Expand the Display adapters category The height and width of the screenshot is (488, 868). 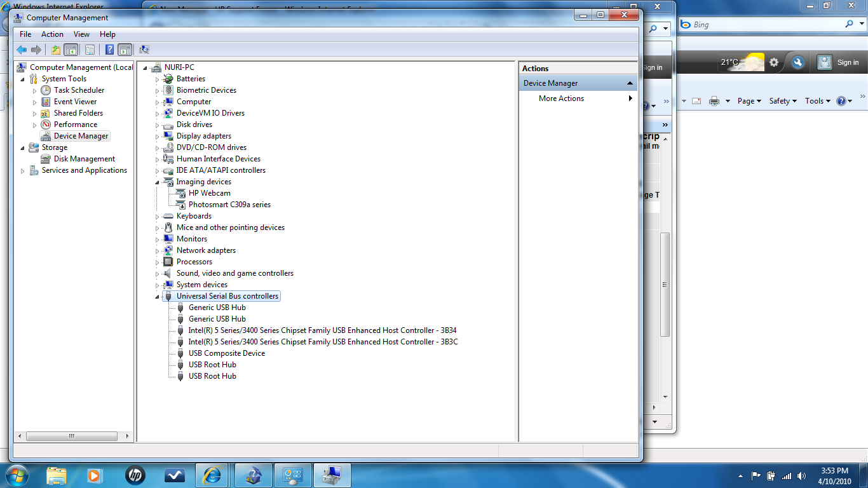(x=158, y=136)
